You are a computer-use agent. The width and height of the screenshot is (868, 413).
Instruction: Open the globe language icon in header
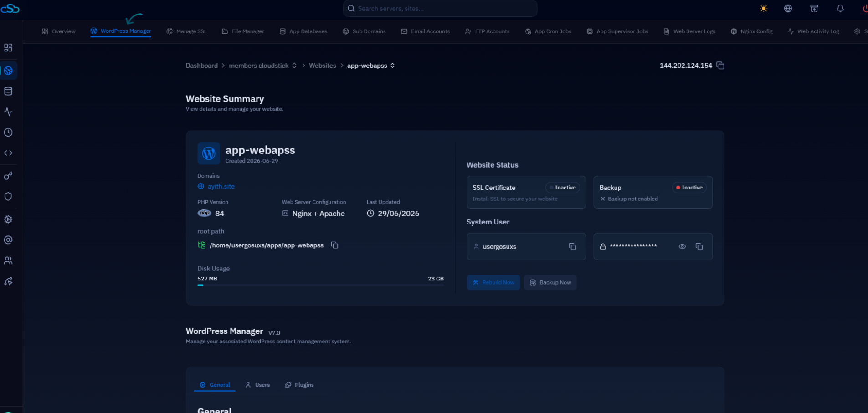pyautogui.click(x=788, y=9)
